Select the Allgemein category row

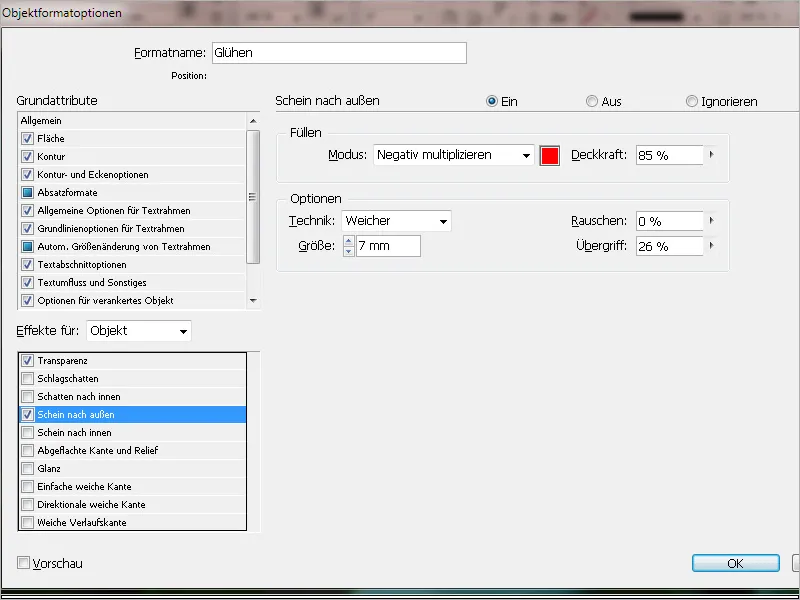[133, 121]
